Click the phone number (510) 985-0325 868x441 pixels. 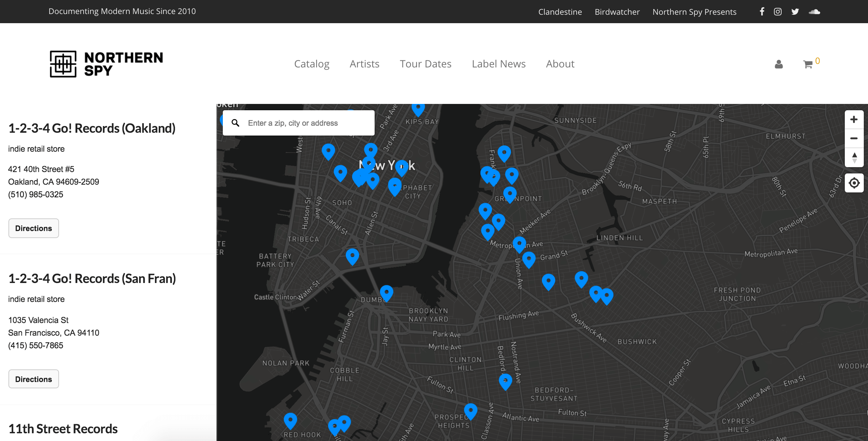tap(35, 195)
